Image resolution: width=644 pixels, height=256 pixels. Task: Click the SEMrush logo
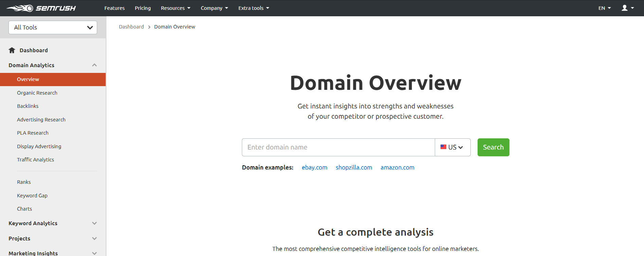tap(41, 8)
